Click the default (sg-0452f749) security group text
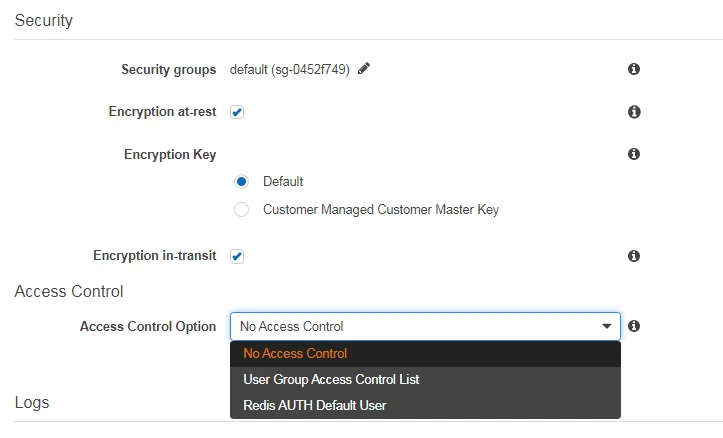The image size is (723, 438). (289, 70)
